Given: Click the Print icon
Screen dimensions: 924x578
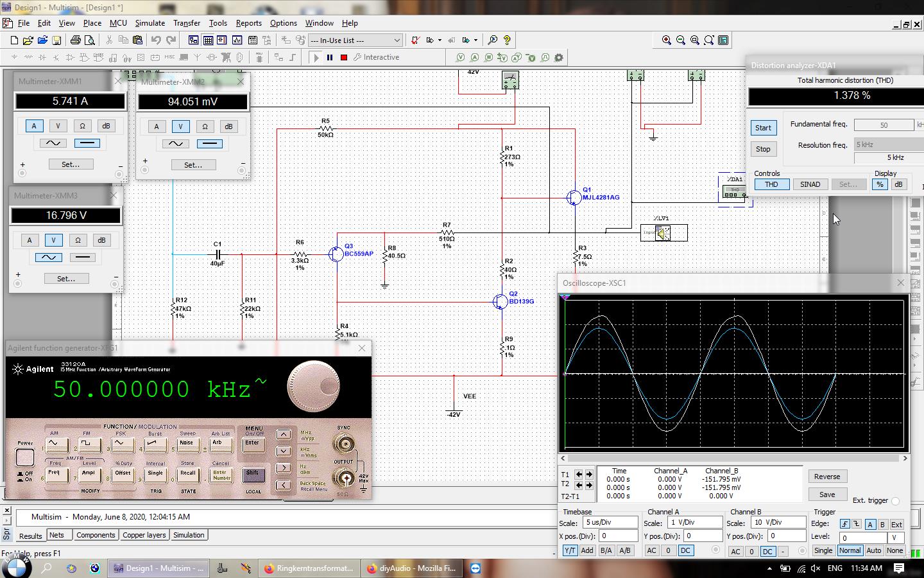Looking at the screenshot, I should [76, 40].
